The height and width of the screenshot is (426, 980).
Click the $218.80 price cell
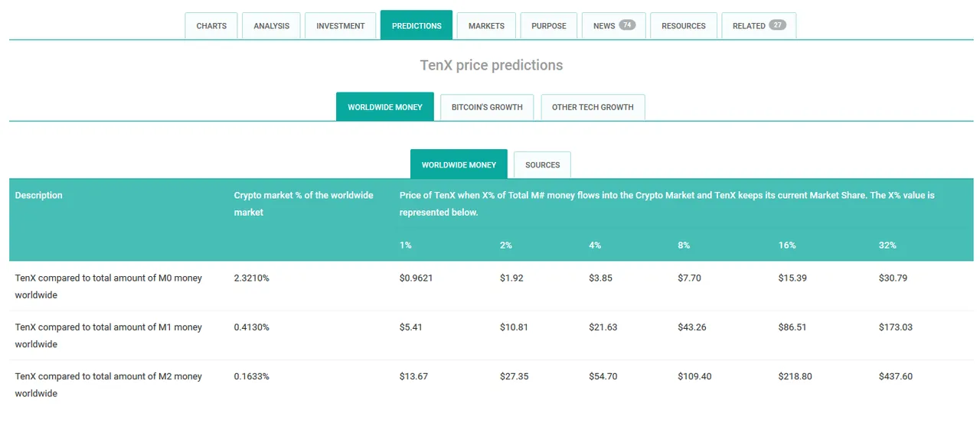795,376
